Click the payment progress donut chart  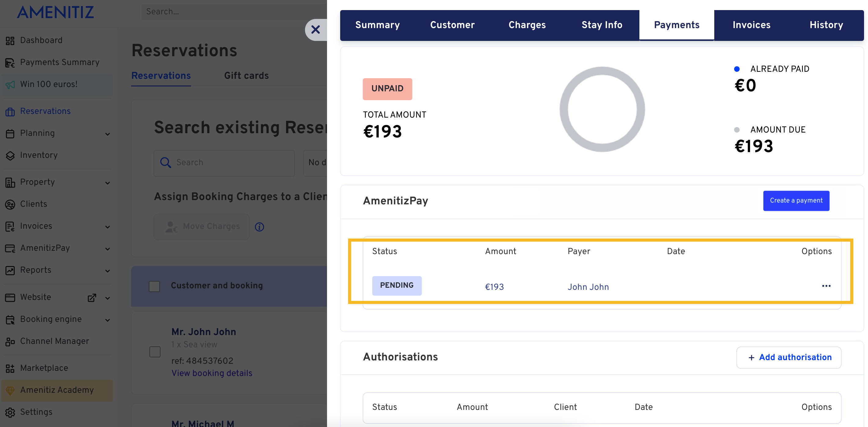click(602, 109)
